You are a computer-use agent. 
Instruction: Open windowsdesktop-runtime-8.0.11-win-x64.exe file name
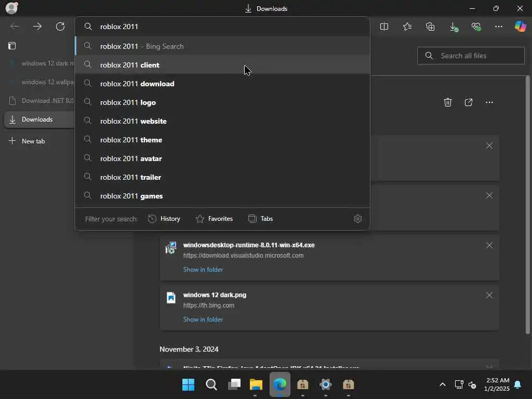[x=249, y=245]
